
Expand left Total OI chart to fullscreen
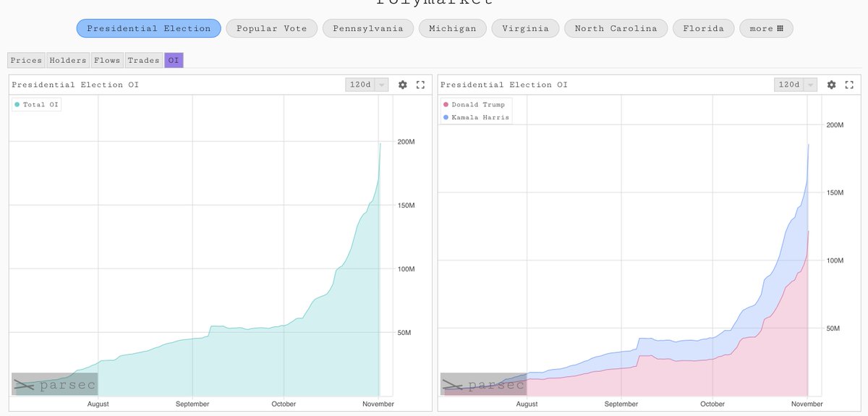point(420,85)
